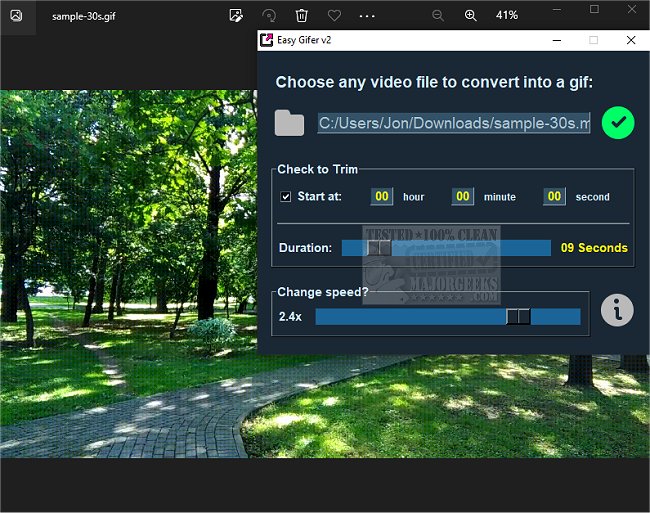Click the second value field

554,196
